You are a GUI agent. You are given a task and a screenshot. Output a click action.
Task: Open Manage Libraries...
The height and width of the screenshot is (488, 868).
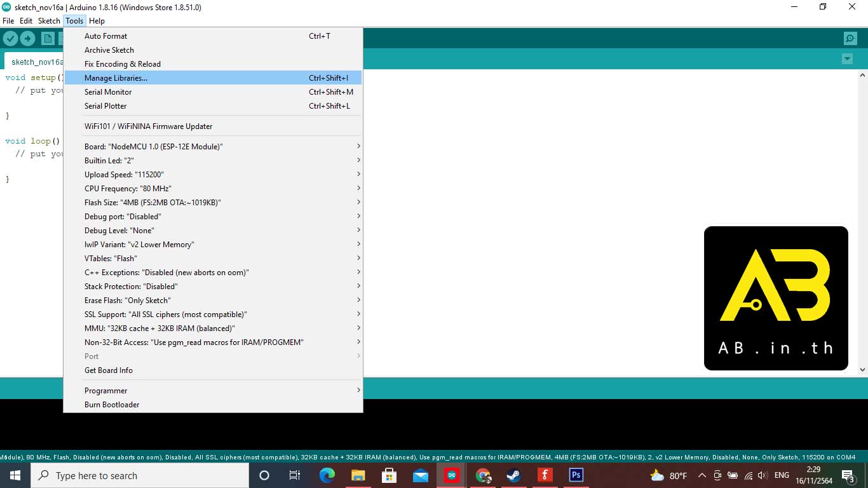213,78
